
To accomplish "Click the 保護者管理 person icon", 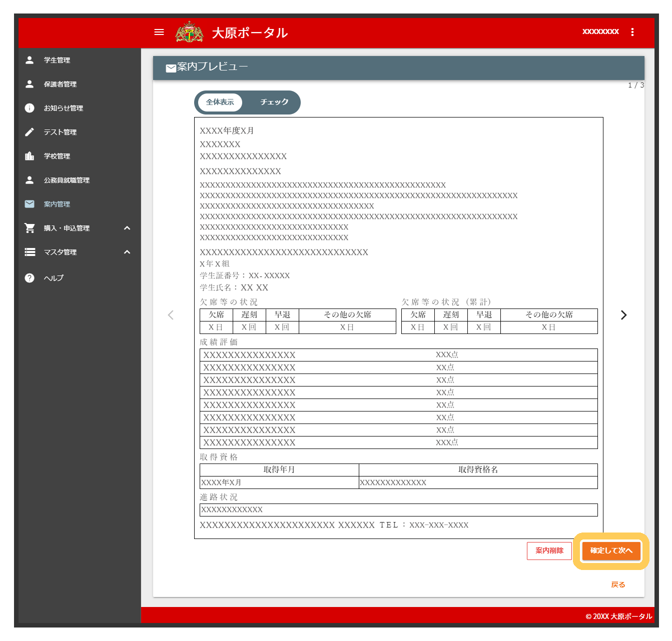I will click(x=30, y=84).
